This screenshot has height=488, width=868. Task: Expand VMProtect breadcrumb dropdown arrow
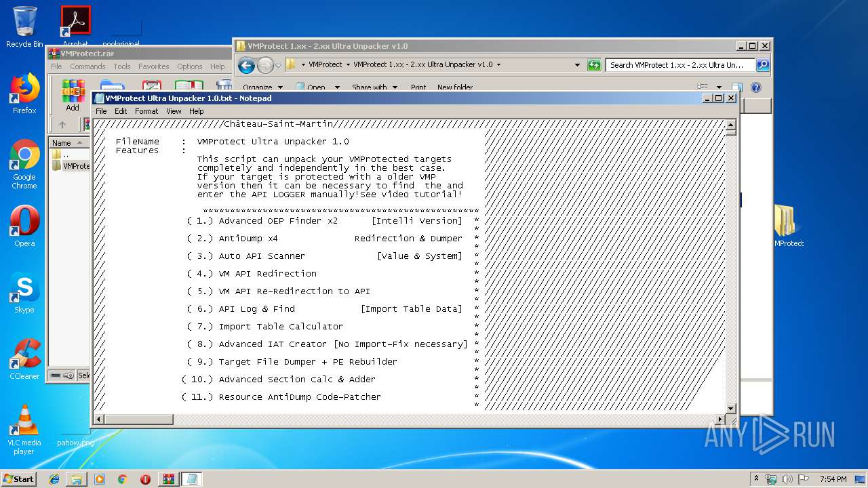tap(348, 65)
